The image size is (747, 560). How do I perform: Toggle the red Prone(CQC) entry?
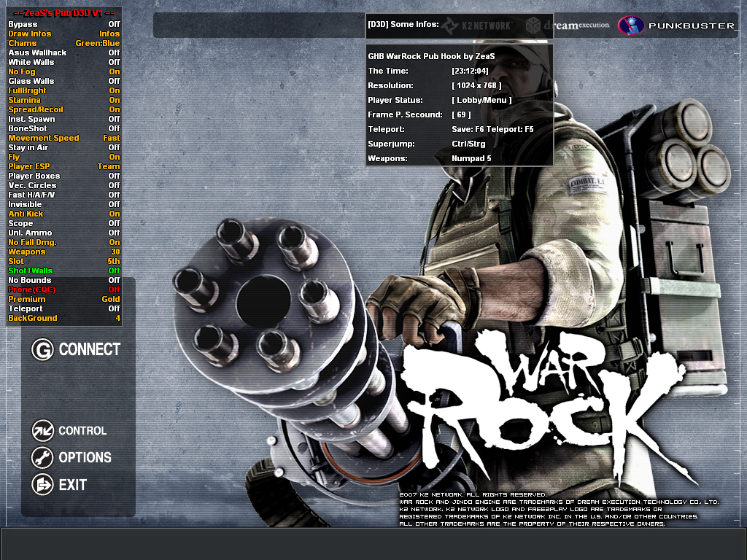point(64,290)
